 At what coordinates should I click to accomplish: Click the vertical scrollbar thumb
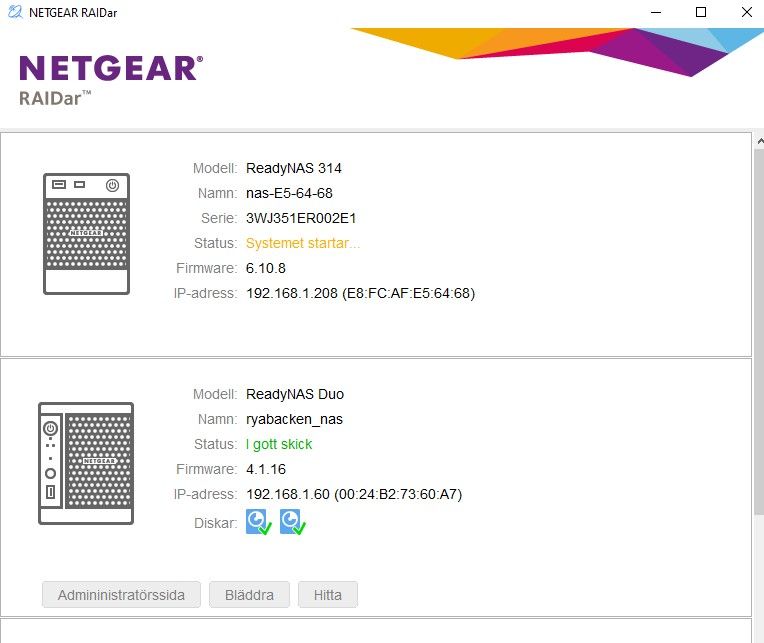759,331
